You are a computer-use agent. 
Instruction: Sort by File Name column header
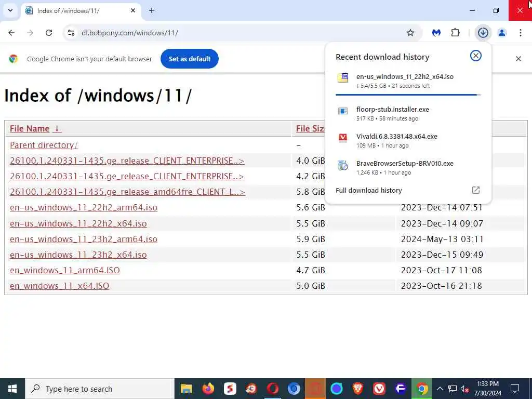tap(35, 129)
